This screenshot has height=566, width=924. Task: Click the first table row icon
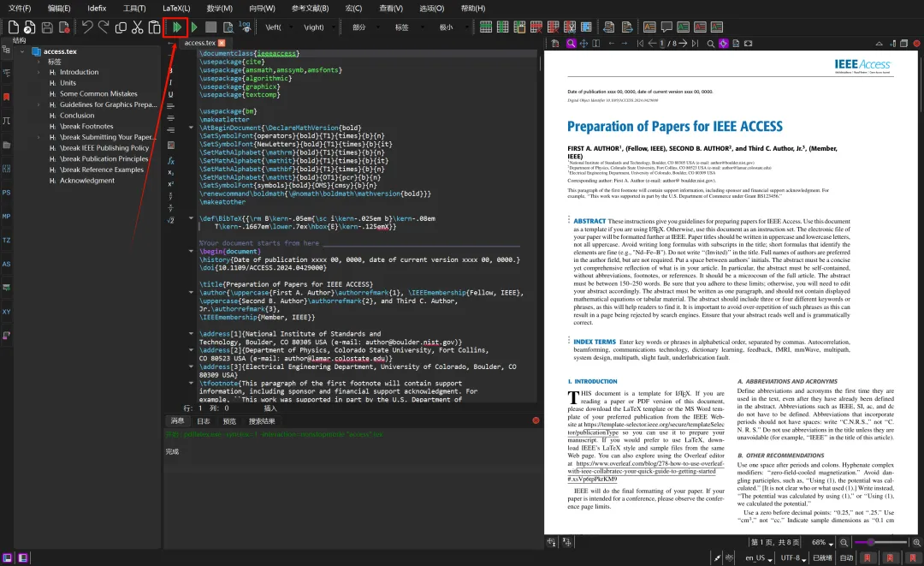[486, 27]
